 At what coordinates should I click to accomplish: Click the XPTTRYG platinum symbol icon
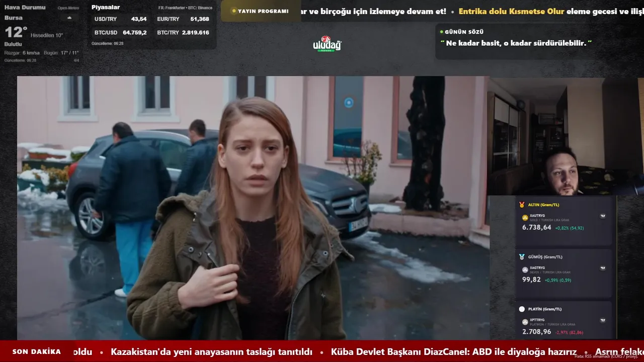[525, 322]
